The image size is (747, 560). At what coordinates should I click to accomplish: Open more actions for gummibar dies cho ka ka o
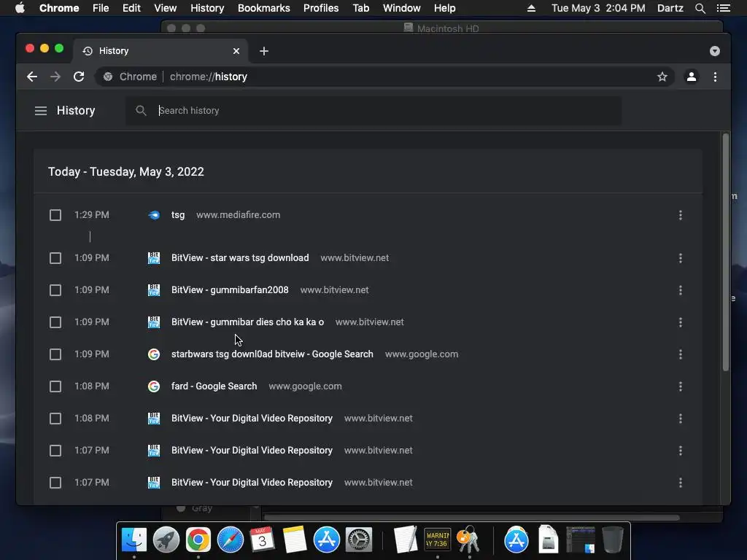[681, 322]
